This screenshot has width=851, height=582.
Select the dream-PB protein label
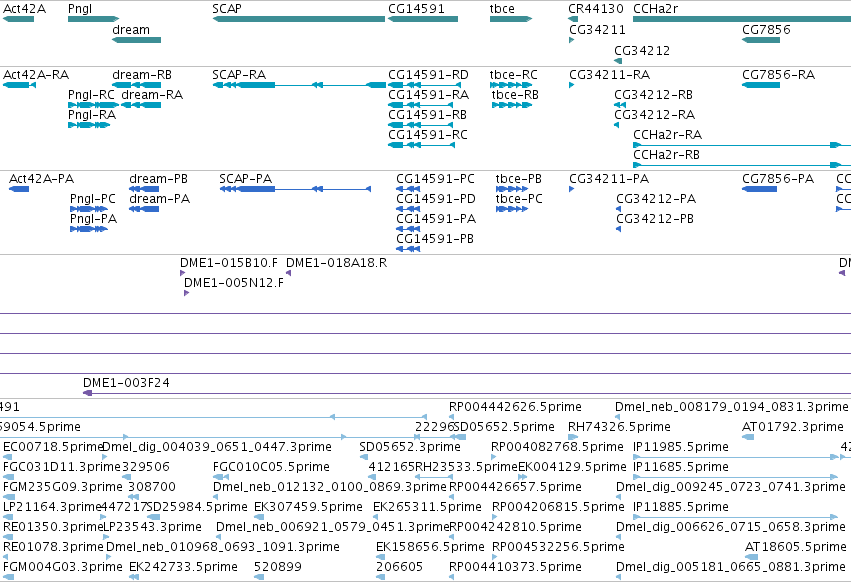point(158,179)
